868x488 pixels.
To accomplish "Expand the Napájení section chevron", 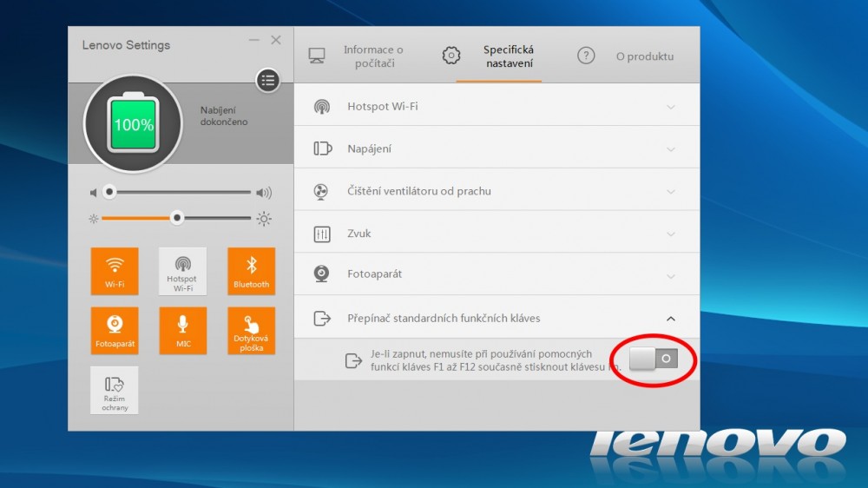I will coord(670,149).
